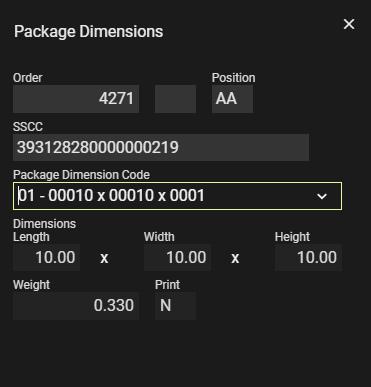Select the empty field next to Order
The image size is (371, 387).
[175, 99]
